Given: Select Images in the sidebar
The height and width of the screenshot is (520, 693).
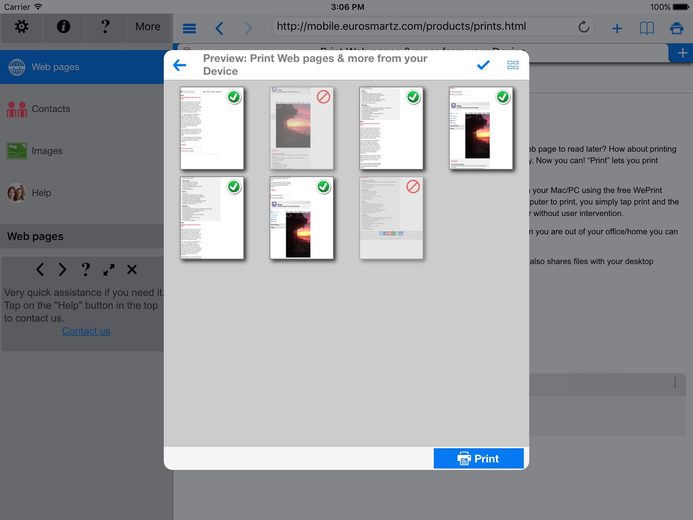Looking at the screenshot, I should 82,151.
